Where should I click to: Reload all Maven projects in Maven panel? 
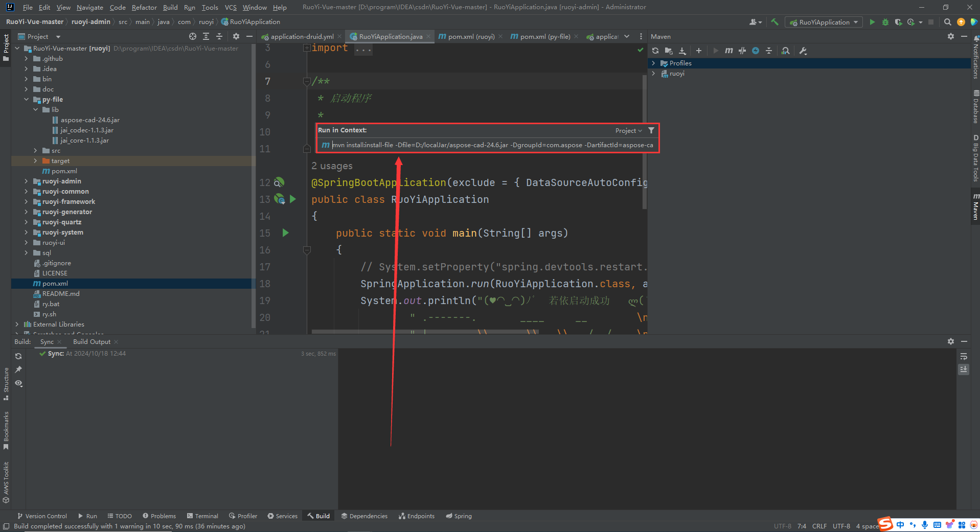(x=655, y=51)
